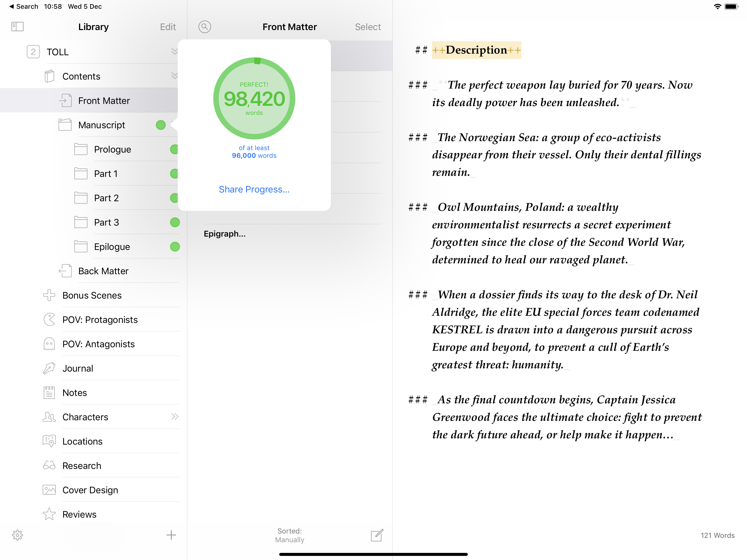Screen dimensions: 747x560
Task: Click the Epilogue folder icon
Action: [81, 246]
